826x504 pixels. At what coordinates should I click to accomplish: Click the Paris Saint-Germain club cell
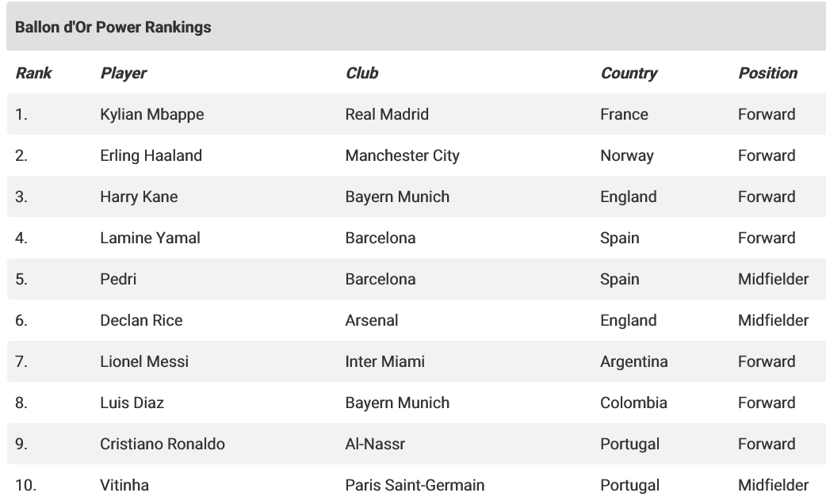click(415, 485)
